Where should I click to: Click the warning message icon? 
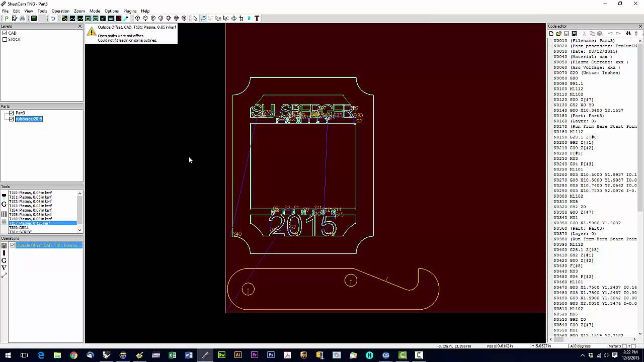coord(91,32)
